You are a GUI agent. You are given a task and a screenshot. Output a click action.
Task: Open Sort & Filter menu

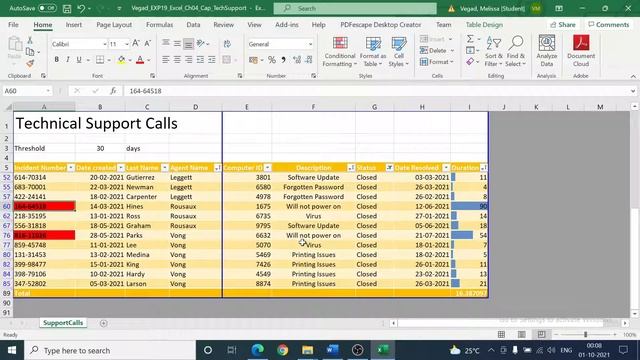tap(493, 52)
